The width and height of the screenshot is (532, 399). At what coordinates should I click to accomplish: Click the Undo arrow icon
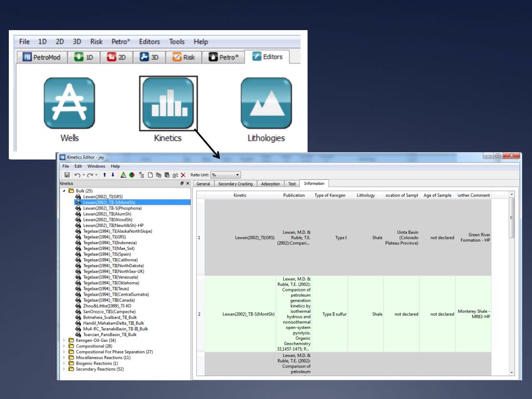(77, 175)
